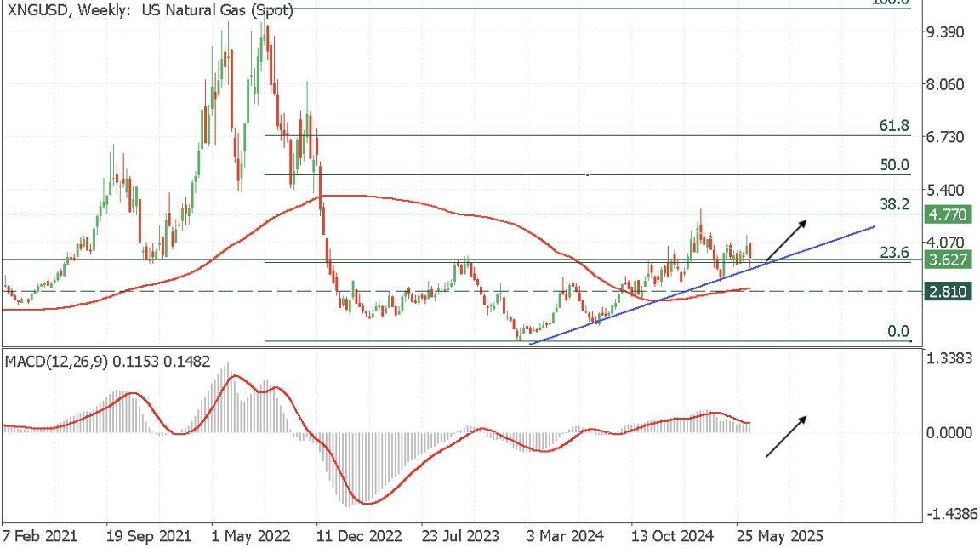Viewport: 980px width, 548px height.
Task: Click the 0.0 Fibonacci baseline label
Action: pyautogui.click(x=897, y=330)
